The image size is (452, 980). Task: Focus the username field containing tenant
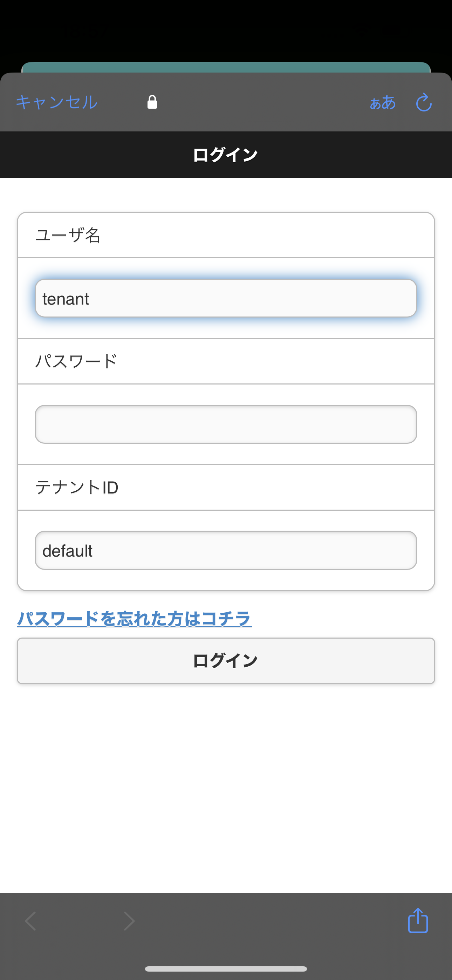226,298
